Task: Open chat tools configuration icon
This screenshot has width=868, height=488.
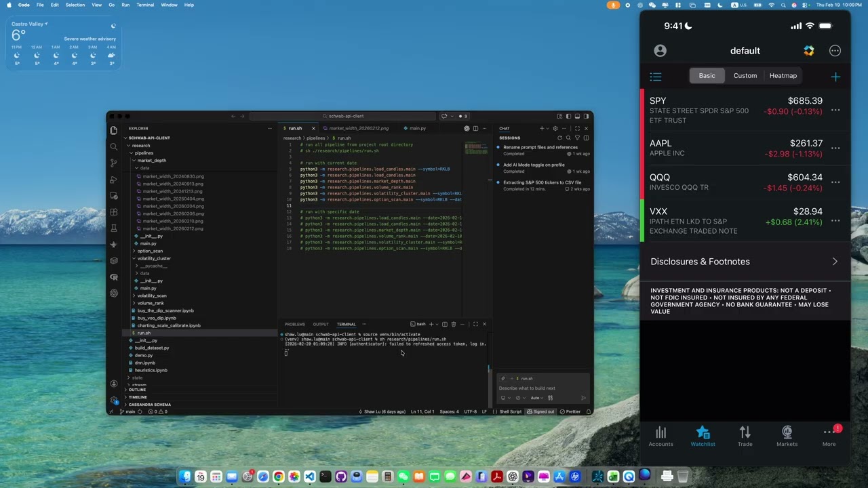Action: [x=550, y=398]
